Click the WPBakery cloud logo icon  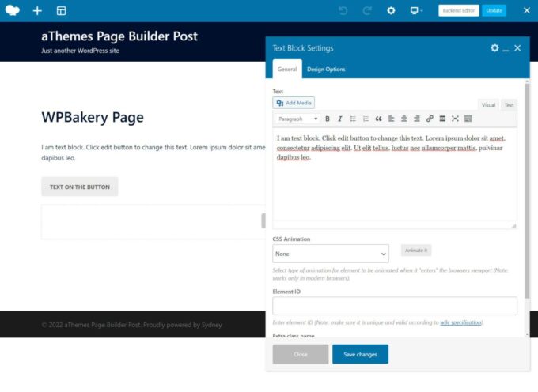(13, 10)
